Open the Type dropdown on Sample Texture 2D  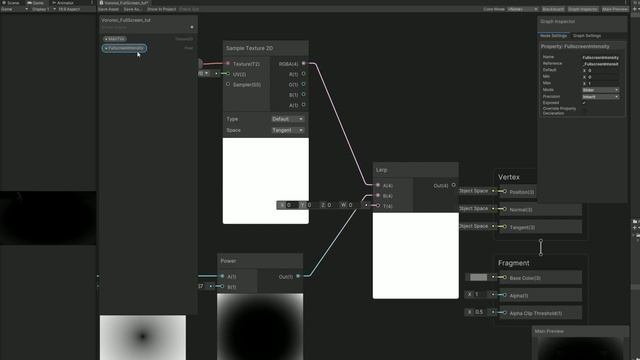287,119
